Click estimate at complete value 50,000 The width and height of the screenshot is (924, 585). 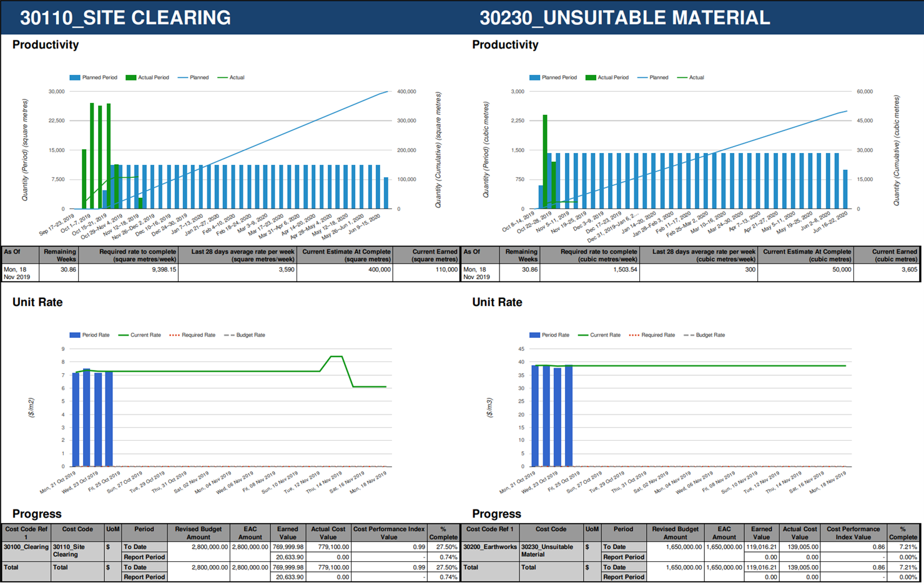[841, 270]
